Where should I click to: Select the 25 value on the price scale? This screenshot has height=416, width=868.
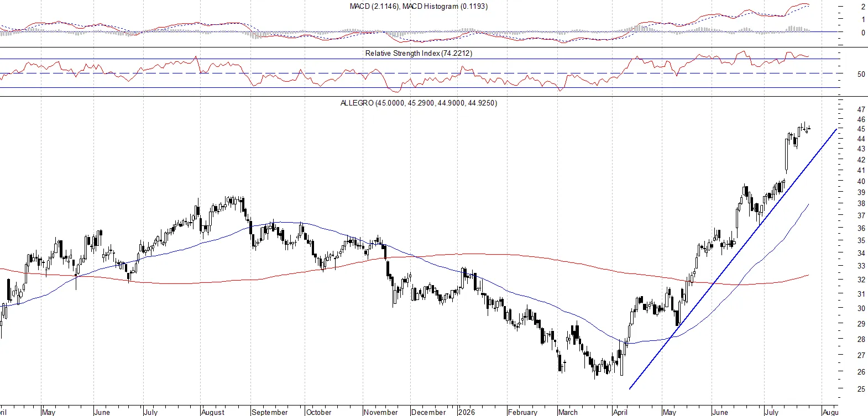pyautogui.click(x=861, y=389)
